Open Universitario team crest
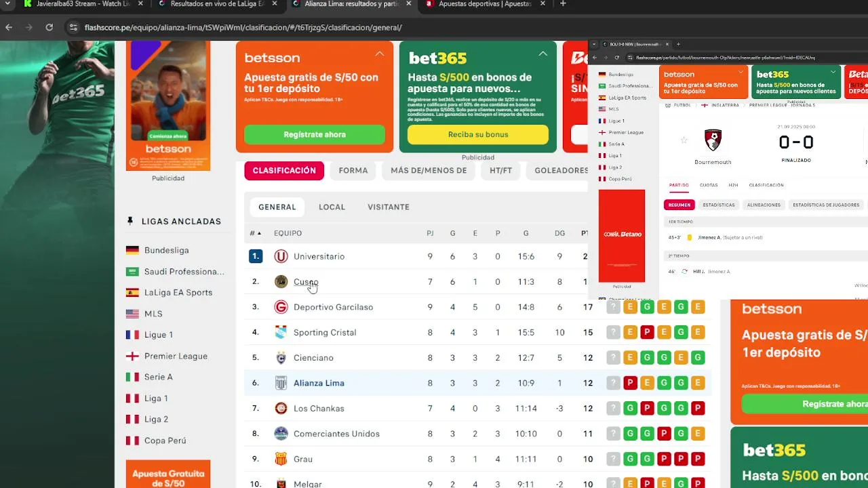 281,256
